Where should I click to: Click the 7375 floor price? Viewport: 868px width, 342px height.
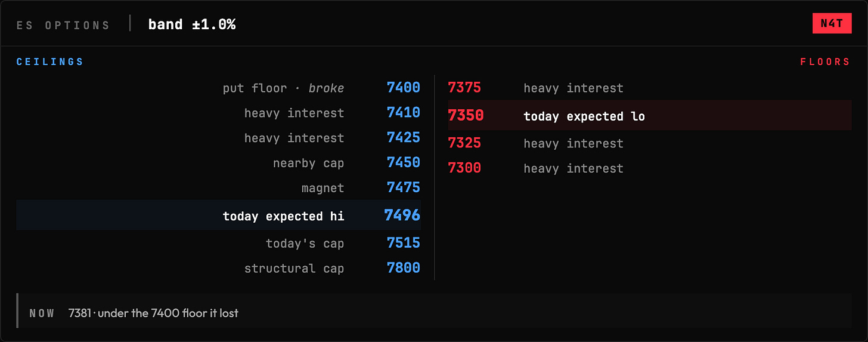pyautogui.click(x=464, y=88)
